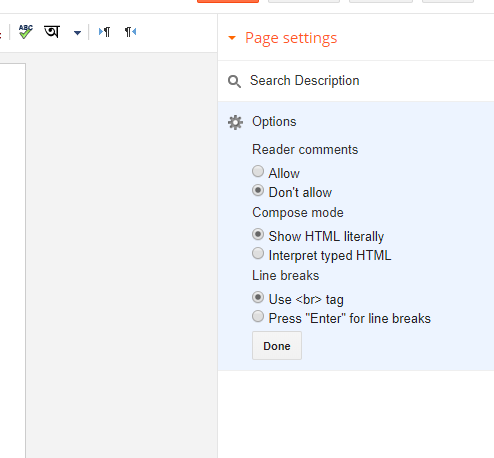This screenshot has width=494, height=458.
Task: Open the language input dropdown arrow
Action: 77,33
